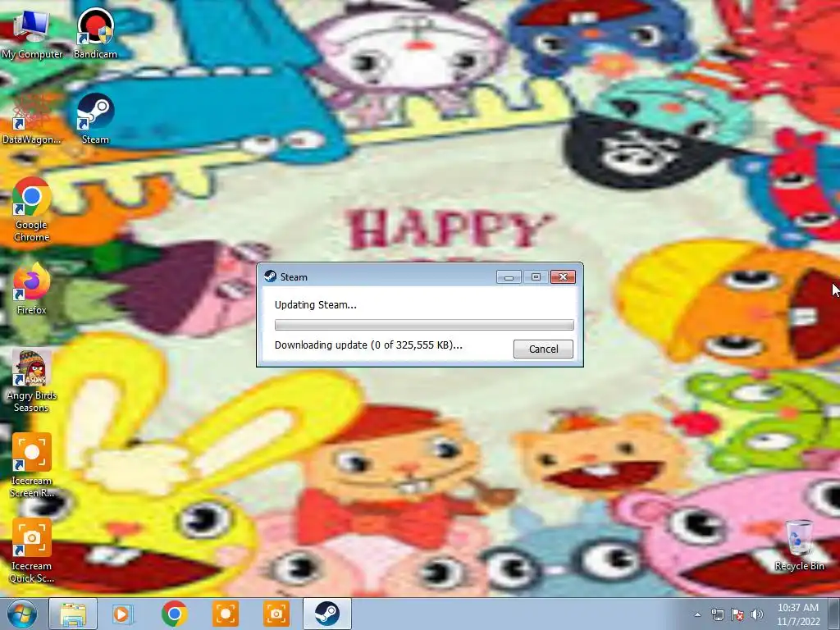Image resolution: width=840 pixels, height=630 pixels.
Task: Select the Bandicam desktop shortcut
Action: [x=95, y=33]
